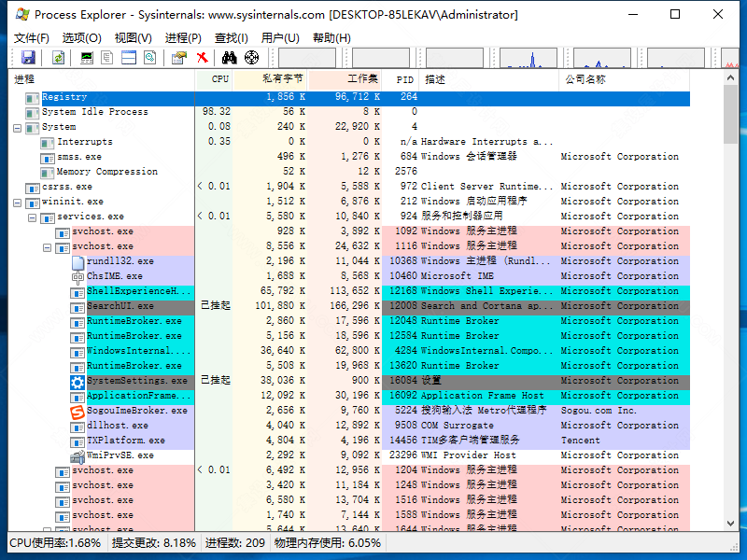Click the DLL/handle view toolbar icon
747x560 pixels.
(150, 58)
